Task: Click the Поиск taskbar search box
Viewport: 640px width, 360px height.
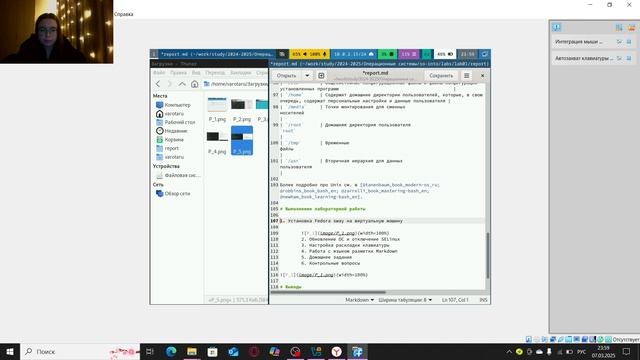Action: point(80,351)
